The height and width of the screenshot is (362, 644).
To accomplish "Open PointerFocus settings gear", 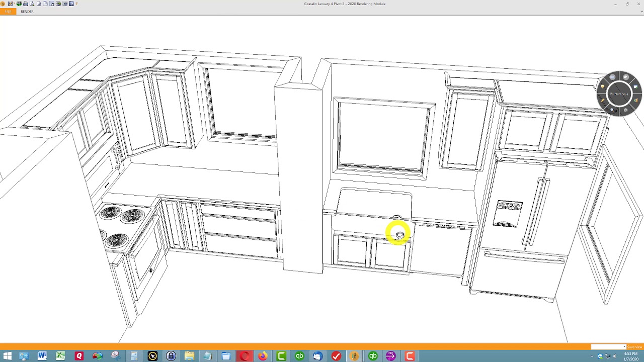I will (626, 110).
